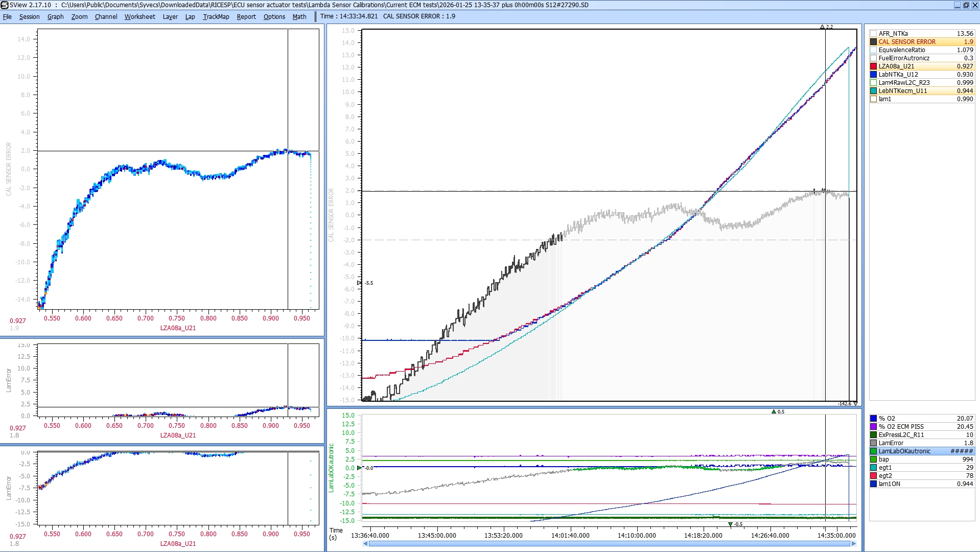Click the horizontal time scrollbar track
This screenshot has height=552, width=980.
(x=608, y=544)
